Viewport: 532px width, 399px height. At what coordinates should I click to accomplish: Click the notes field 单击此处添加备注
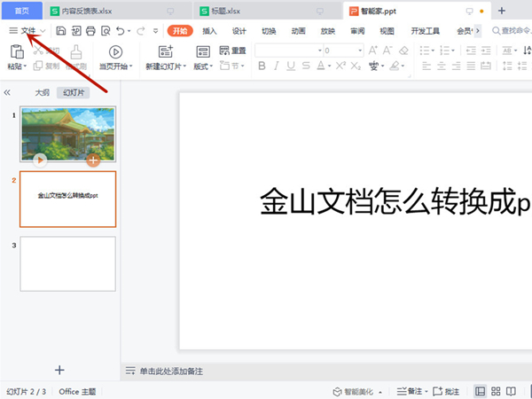[x=177, y=370]
